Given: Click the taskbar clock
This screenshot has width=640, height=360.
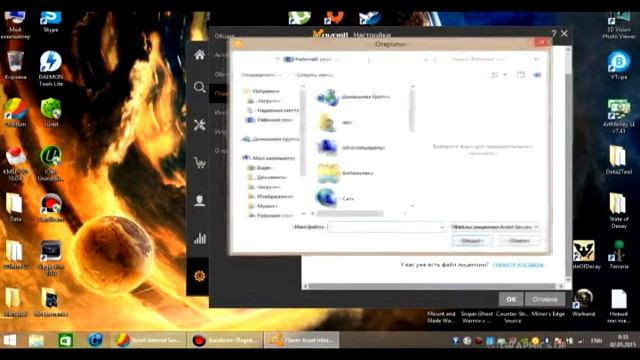Looking at the screenshot, I should 623,340.
